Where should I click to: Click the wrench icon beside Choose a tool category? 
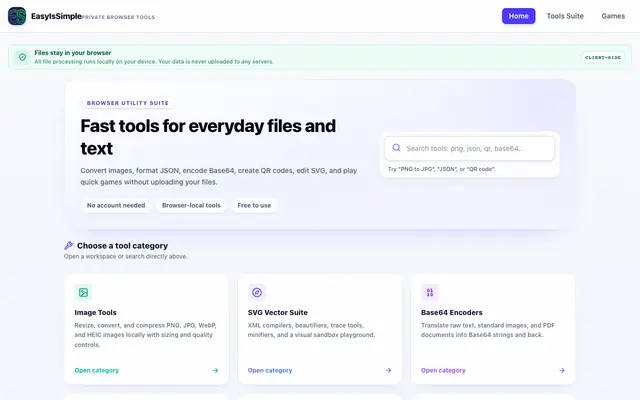pyautogui.click(x=69, y=245)
